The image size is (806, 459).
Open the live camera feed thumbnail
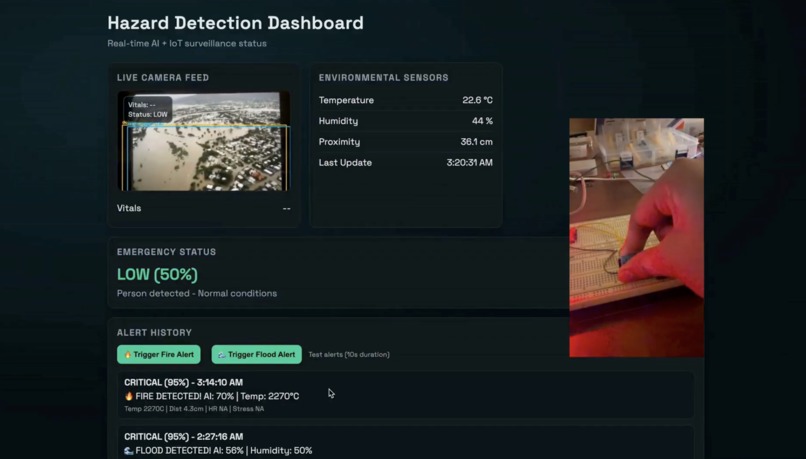(204, 141)
